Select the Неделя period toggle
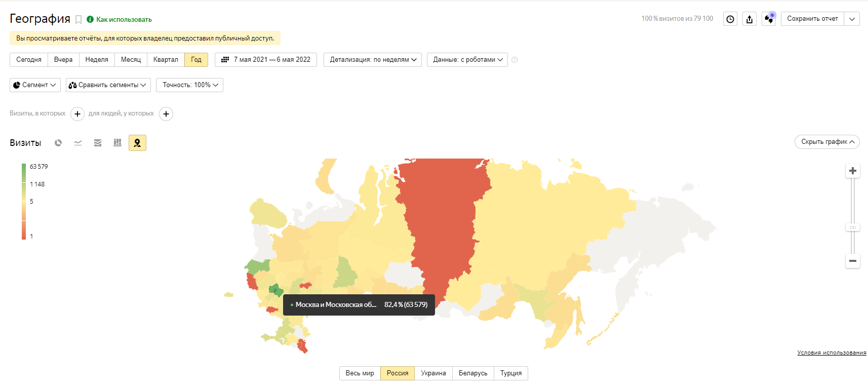Viewport: 868px width, 387px height. pyautogui.click(x=97, y=60)
